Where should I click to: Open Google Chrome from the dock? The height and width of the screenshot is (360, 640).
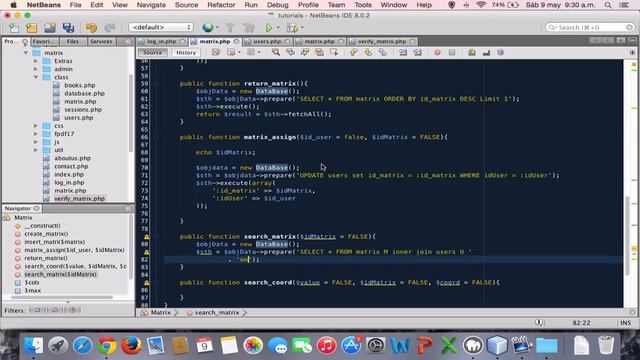pyautogui.click(x=107, y=346)
